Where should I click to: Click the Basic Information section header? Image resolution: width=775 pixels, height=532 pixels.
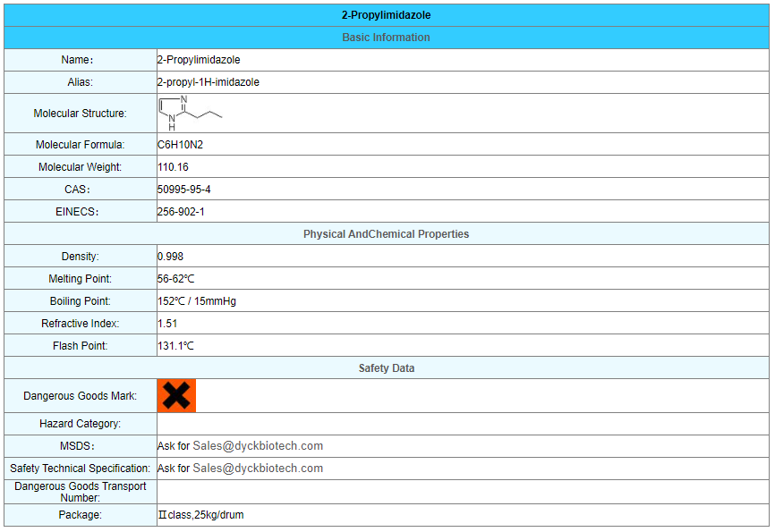(x=387, y=38)
